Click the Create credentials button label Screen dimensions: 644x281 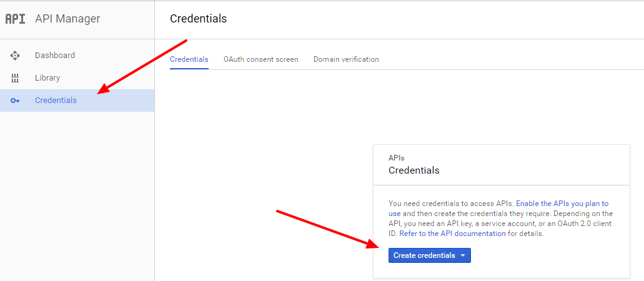coord(424,255)
